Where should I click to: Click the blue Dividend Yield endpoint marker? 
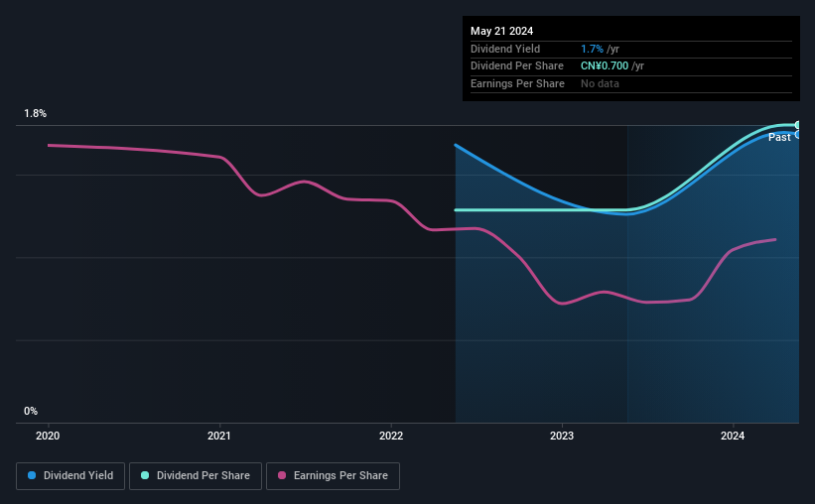(x=797, y=135)
